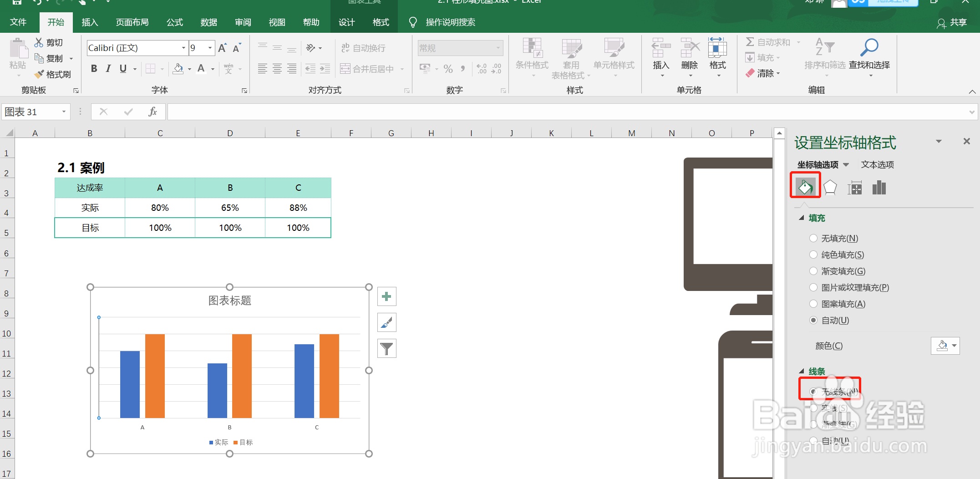Select Gradient fill (渐变填充) radio
Screen dimensions: 980x479
813,271
